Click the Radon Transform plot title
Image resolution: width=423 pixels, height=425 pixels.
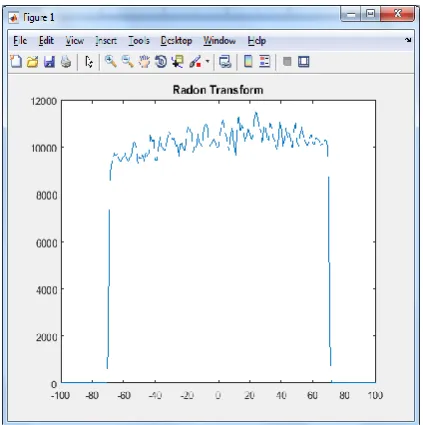(x=218, y=90)
